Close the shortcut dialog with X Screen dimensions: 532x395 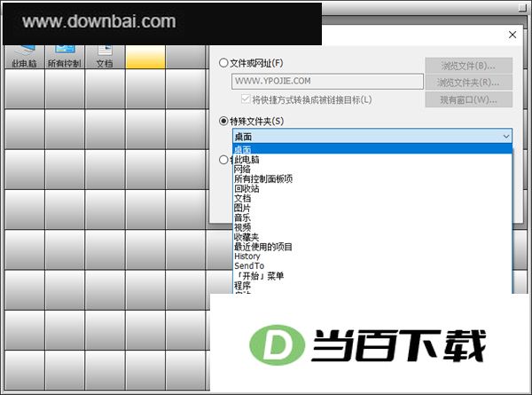pos(512,35)
